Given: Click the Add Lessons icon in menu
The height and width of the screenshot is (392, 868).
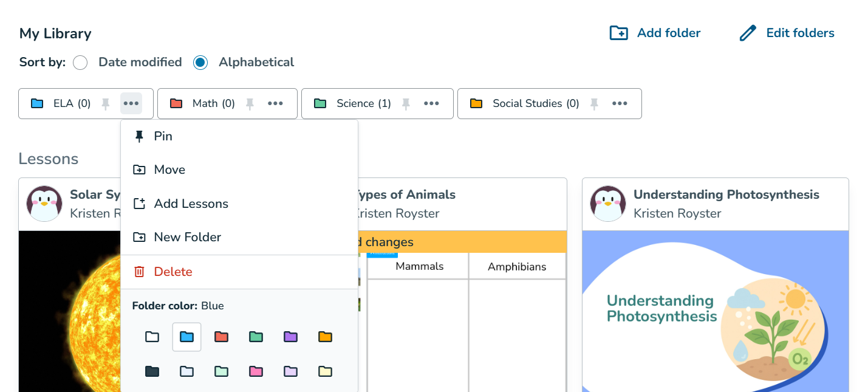Looking at the screenshot, I should (x=139, y=204).
